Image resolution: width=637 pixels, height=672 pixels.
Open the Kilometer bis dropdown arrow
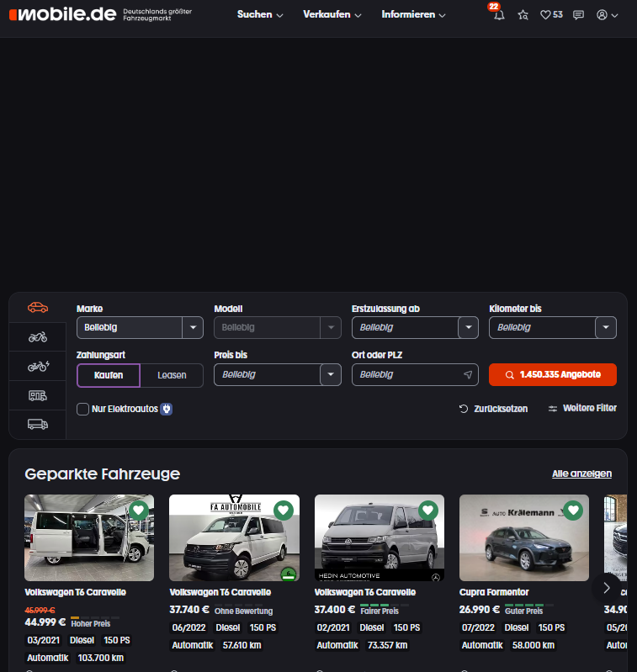point(606,327)
